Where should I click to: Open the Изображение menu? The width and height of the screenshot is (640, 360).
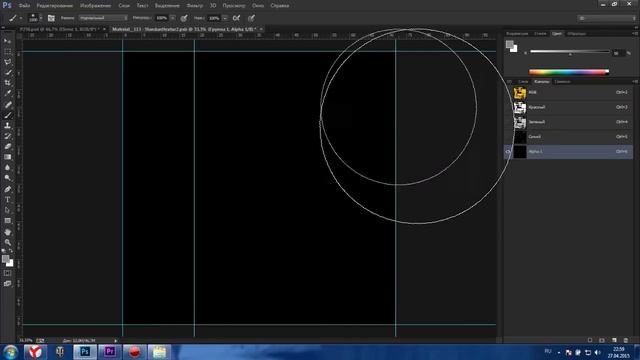[96, 6]
